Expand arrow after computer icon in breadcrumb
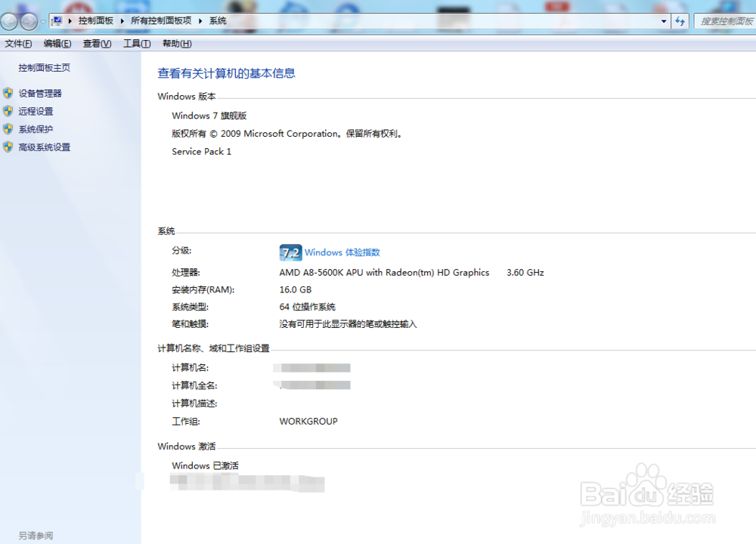This screenshot has height=544, width=756. 70,20
